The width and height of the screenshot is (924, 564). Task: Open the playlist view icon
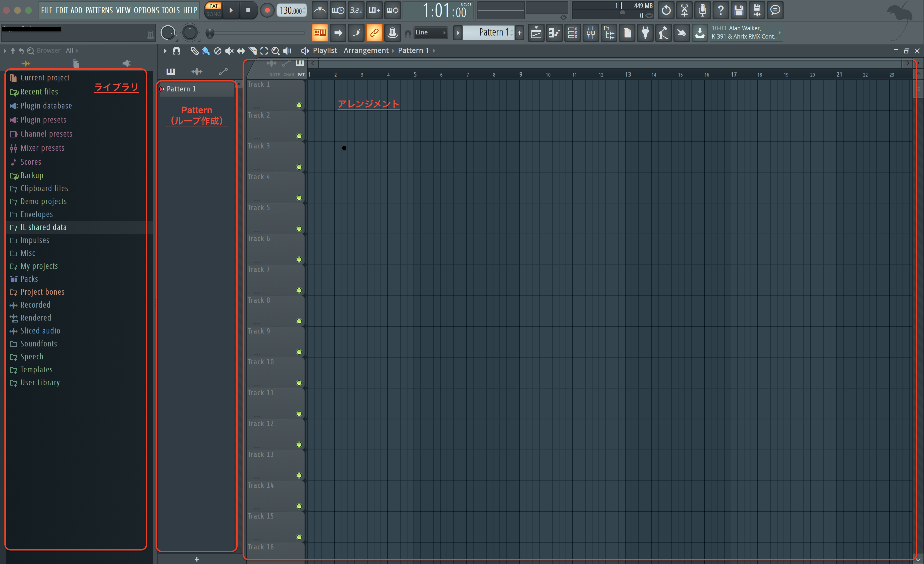tap(536, 32)
